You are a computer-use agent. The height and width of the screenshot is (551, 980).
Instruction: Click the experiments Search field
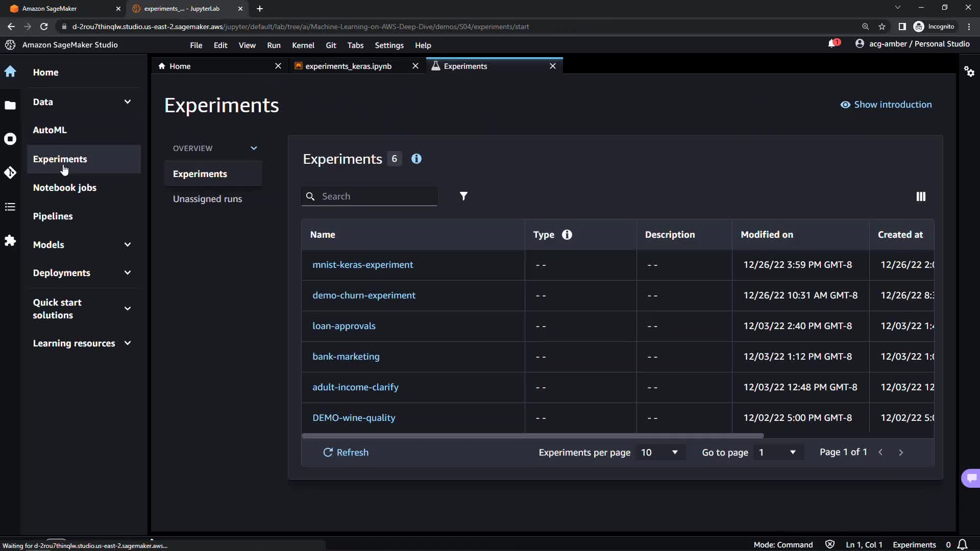click(x=377, y=196)
